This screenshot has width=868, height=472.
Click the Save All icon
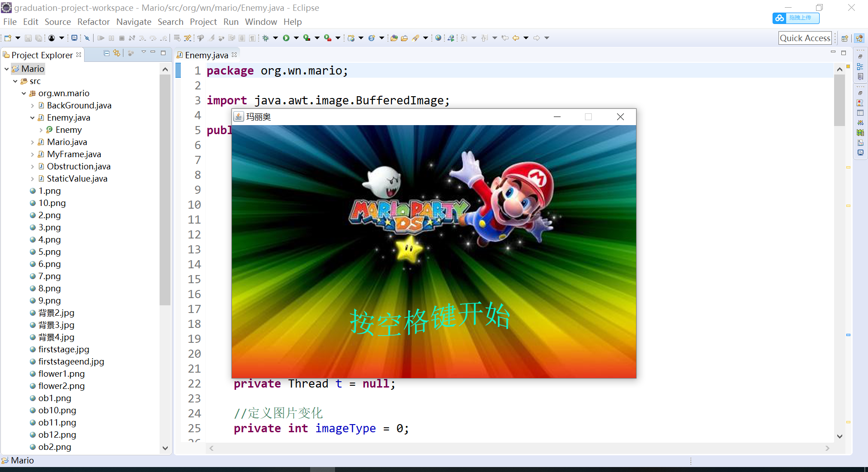[x=39, y=38]
